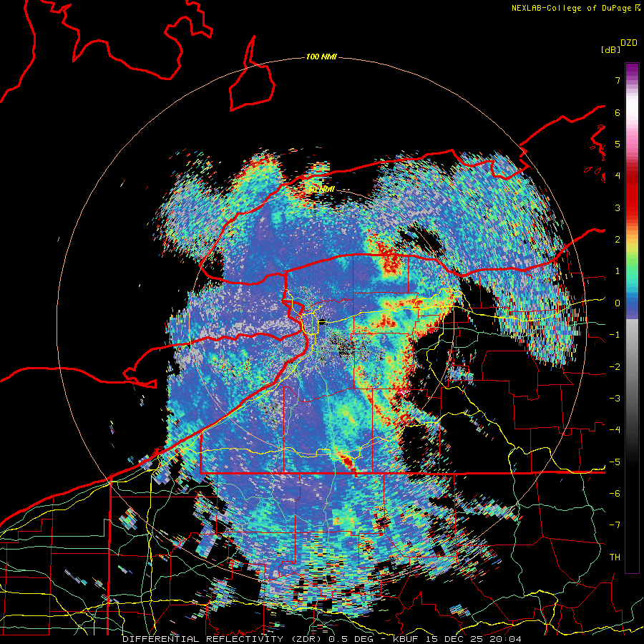Image resolution: width=644 pixels, height=644 pixels.
Task: Click the 4 value on the dB scale
Action: (x=618, y=176)
